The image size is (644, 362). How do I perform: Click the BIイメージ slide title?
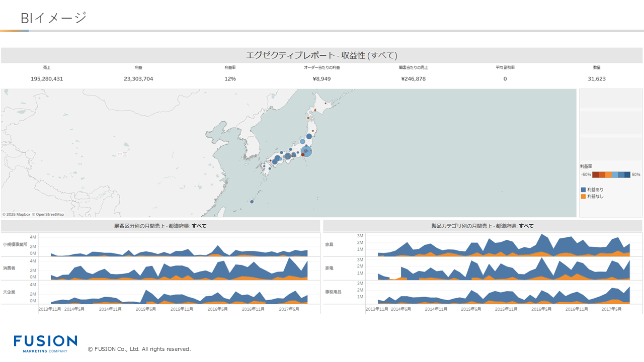54,18
